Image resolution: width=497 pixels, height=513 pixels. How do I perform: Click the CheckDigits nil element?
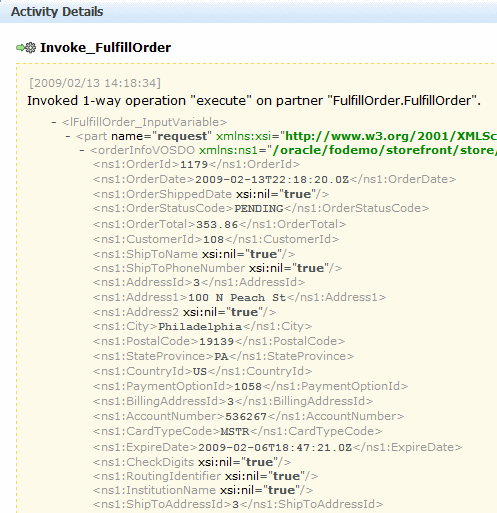[x=192, y=462]
